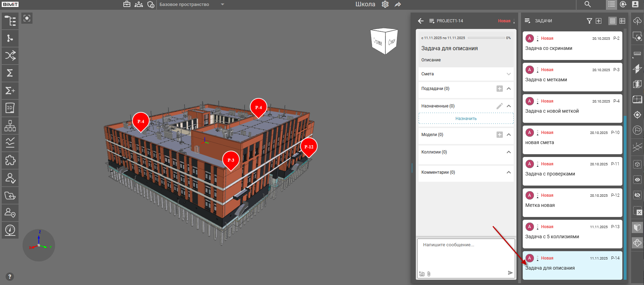
Task: Click the paperclip attach file icon
Action: [429, 274]
